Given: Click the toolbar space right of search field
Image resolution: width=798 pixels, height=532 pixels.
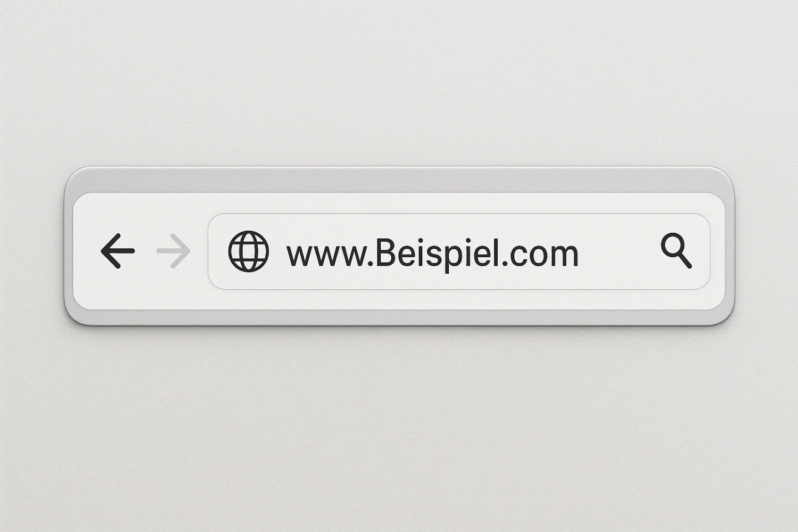Looking at the screenshot, I should [x=718, y=251].
